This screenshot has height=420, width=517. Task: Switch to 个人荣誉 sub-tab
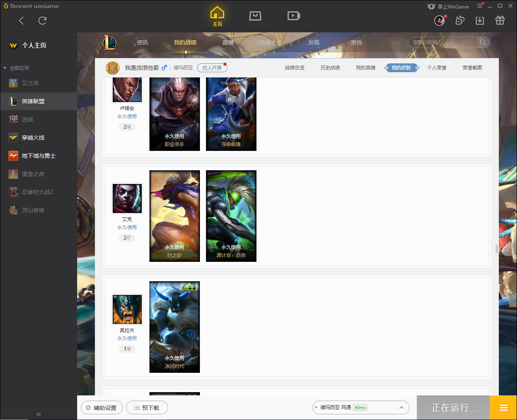(x=437, y=68)
